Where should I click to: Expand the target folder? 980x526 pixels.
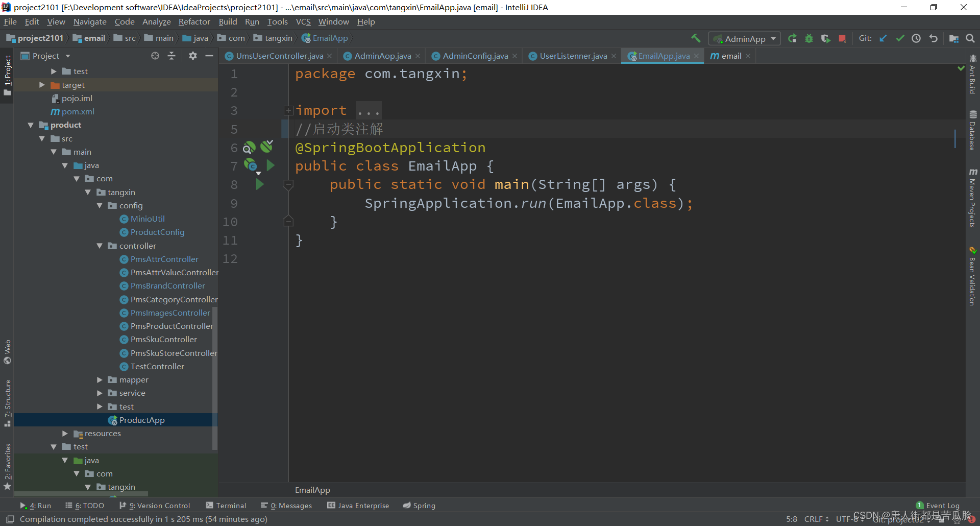point(42,85)
